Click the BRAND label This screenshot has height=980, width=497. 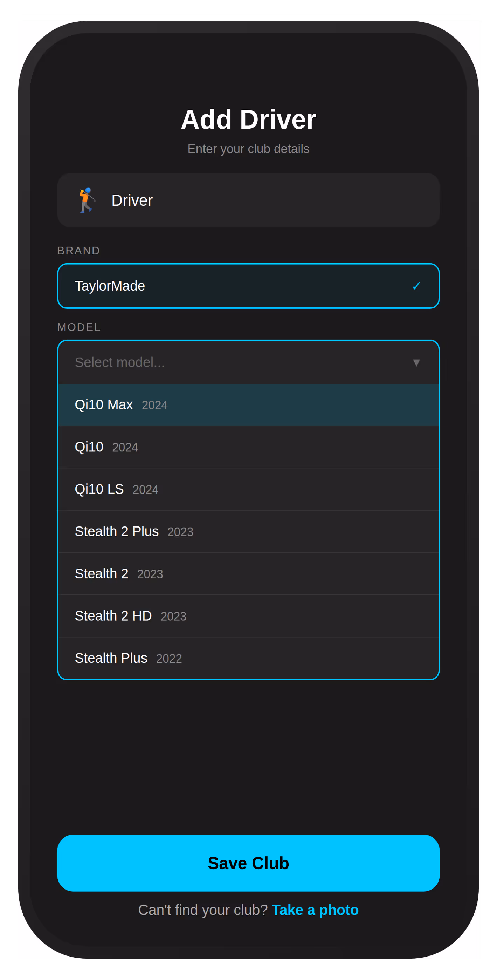coord(79,251)
